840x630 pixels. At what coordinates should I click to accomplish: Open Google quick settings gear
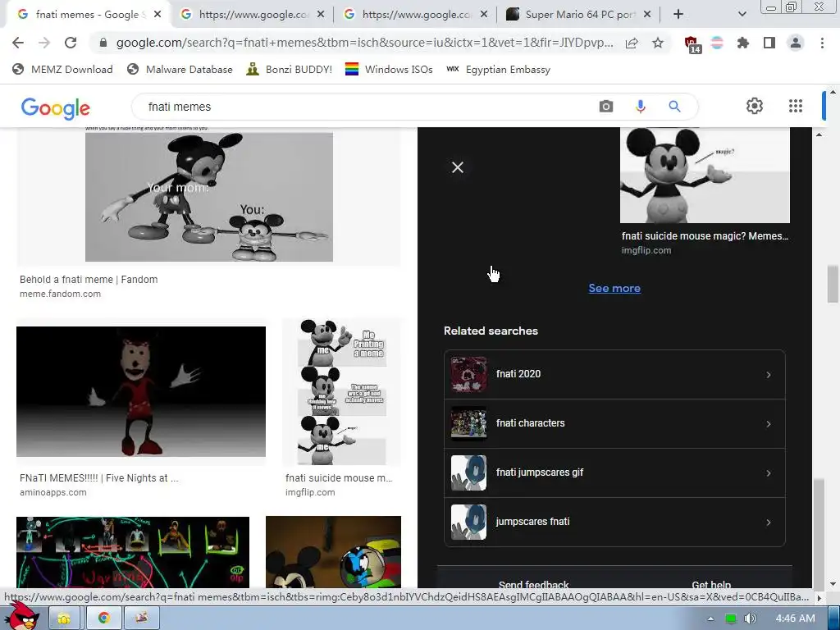[x=755, y=106]
